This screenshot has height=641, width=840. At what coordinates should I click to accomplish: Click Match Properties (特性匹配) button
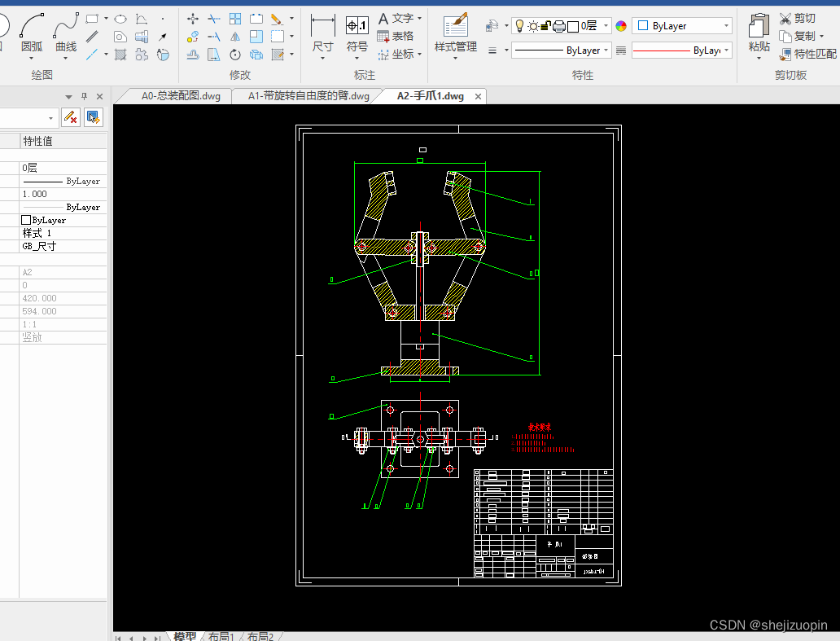point(808,54)
